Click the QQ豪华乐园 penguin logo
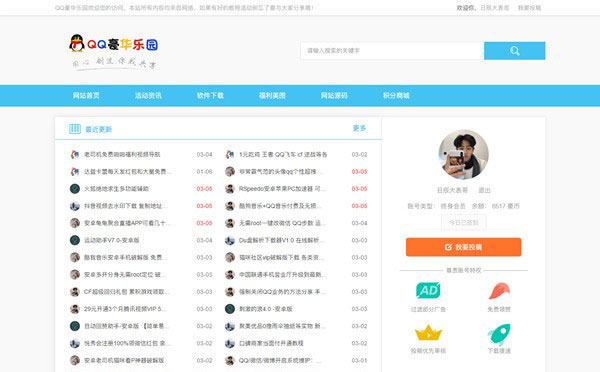The height and width of the screenshot is (372, 600). [x=114, y=51]
